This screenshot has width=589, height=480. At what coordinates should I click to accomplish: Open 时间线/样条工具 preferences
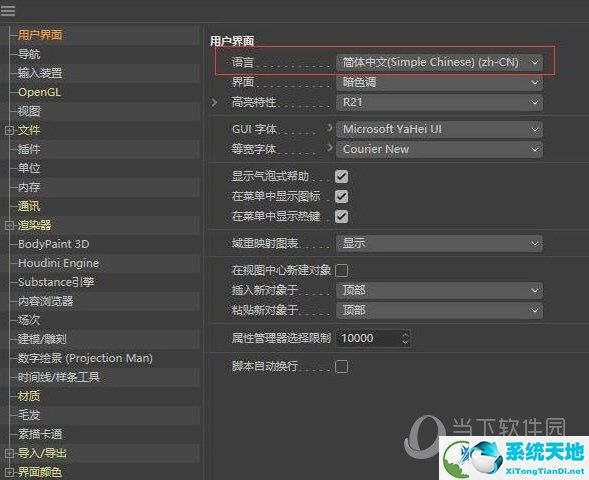(x=59, y=377)
